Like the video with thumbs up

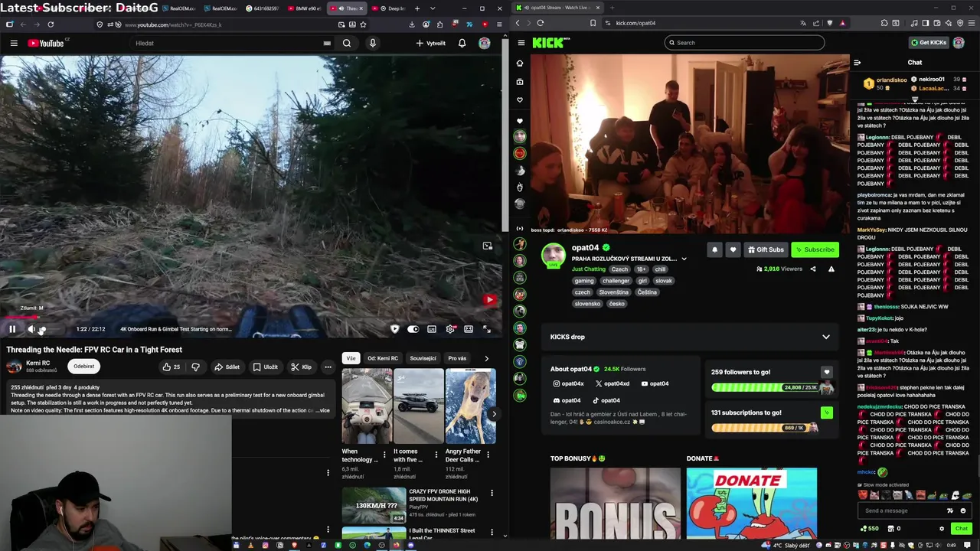point(171,367)
